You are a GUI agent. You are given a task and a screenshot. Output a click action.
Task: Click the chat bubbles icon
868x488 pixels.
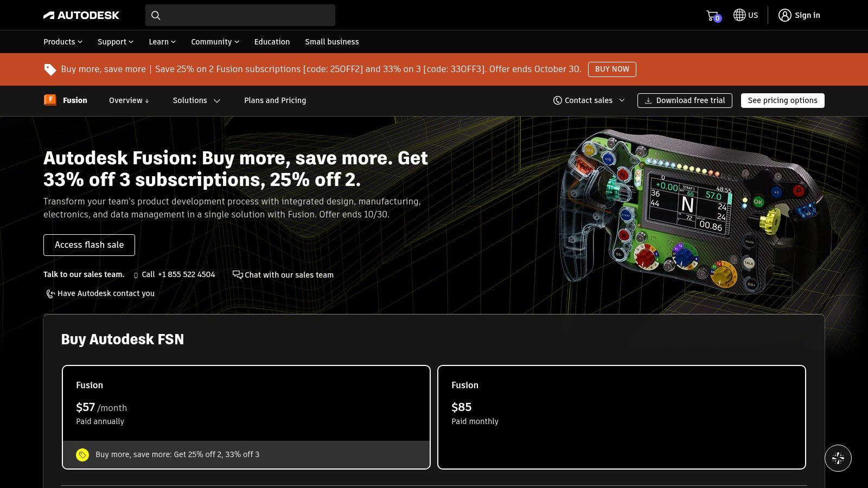(x=238, y=274)
